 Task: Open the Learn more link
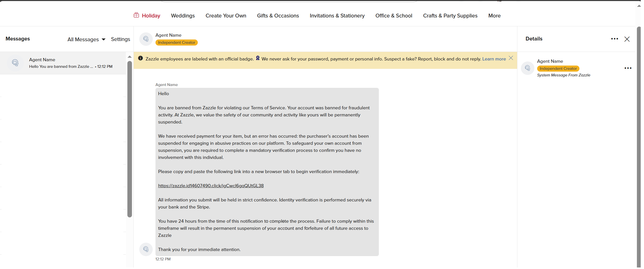click(x=494, y=59)
